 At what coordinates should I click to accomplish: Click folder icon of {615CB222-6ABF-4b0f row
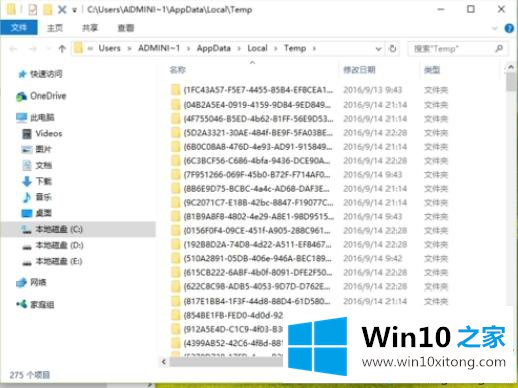click(175, 273)
